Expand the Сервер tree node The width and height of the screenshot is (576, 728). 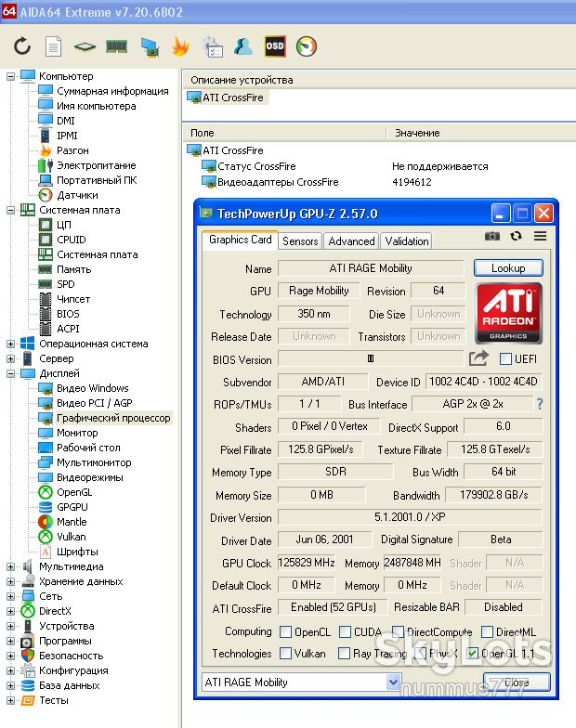11,358
